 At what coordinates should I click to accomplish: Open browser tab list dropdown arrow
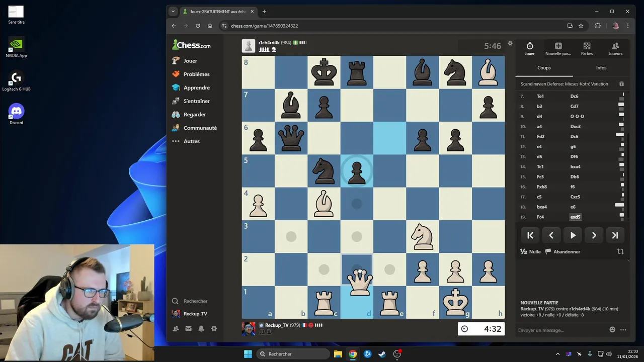pyautogui.click(x=173, y=12)
